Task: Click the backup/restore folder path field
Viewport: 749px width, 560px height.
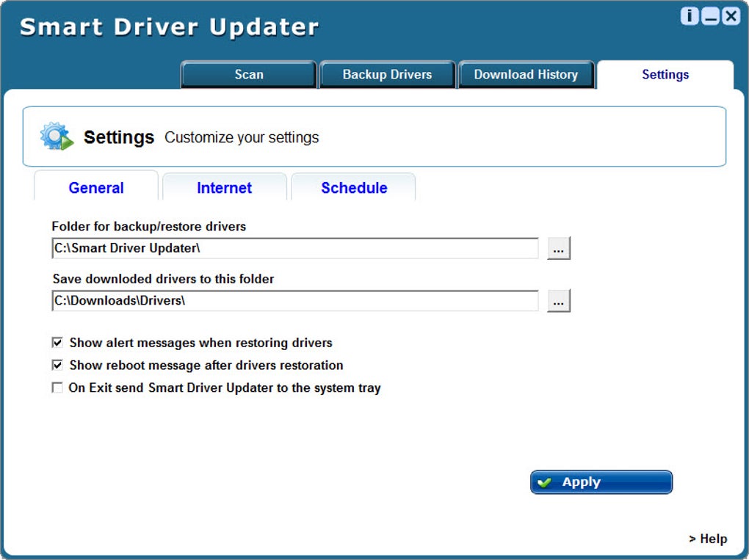Action: coord(295,248)
